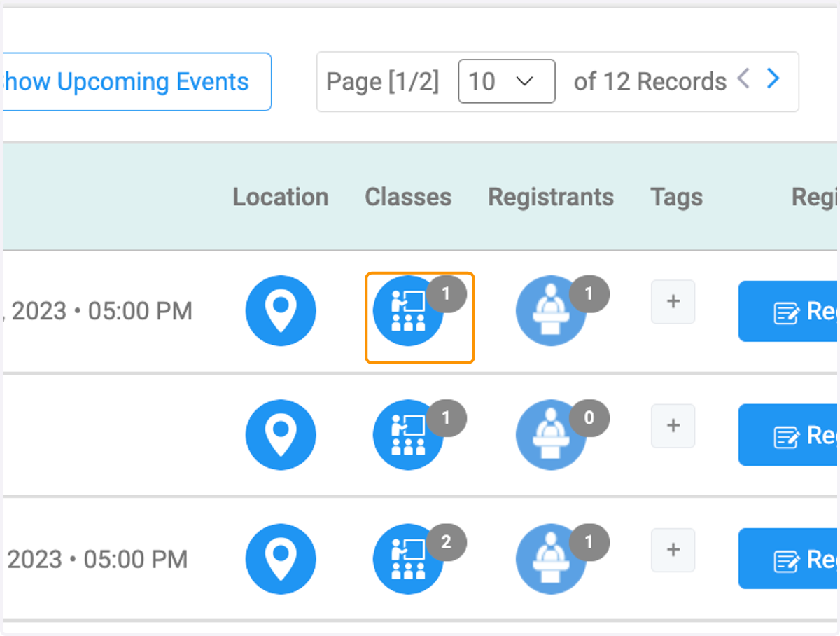
Task: Open classes icon in the 0 registrants row
Action: (x=409, y=435)
